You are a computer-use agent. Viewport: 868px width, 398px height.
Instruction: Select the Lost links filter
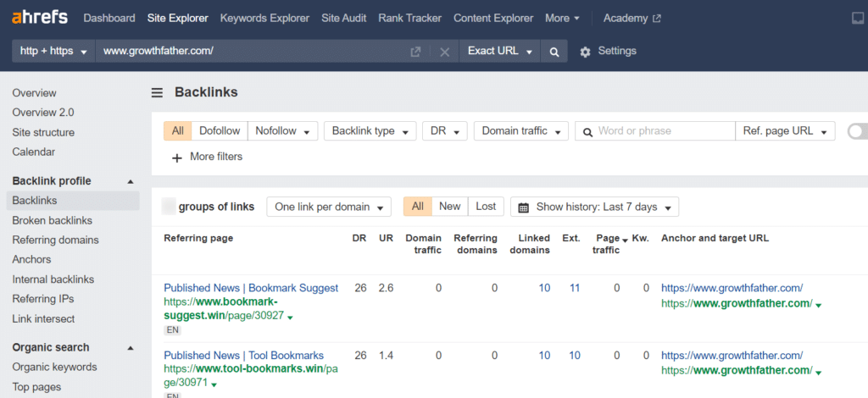[x=486, y=207]
